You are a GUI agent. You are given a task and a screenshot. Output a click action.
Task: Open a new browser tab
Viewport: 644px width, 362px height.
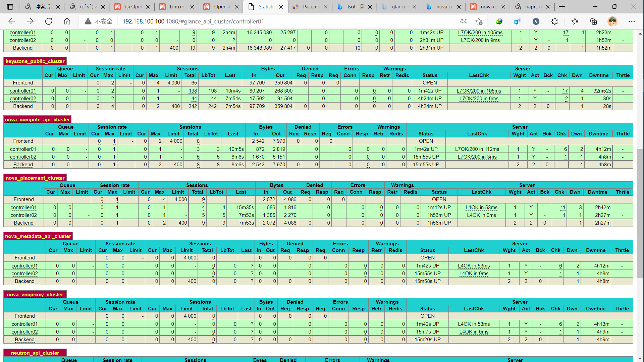click(x=562, y=7)
